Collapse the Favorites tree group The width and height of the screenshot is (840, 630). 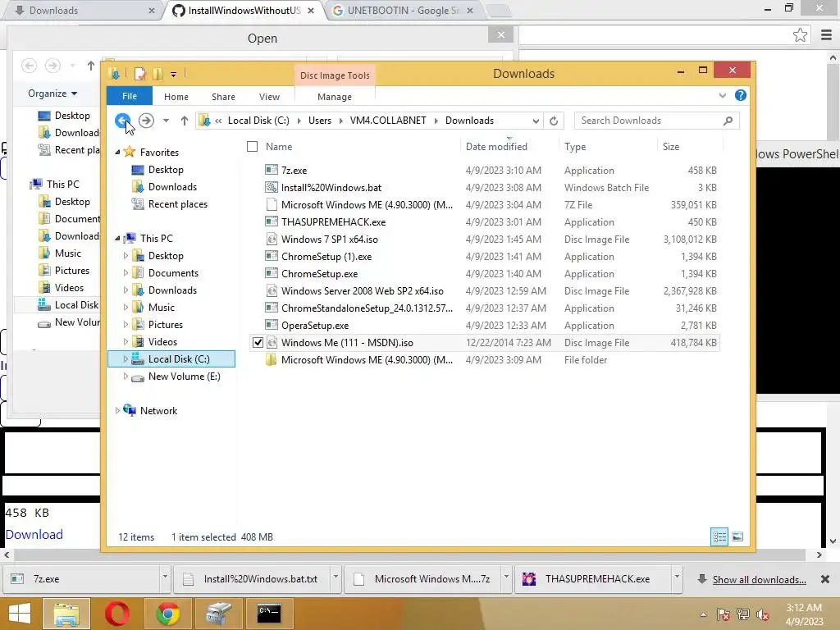pyautogui.click(x=117, y=152)
